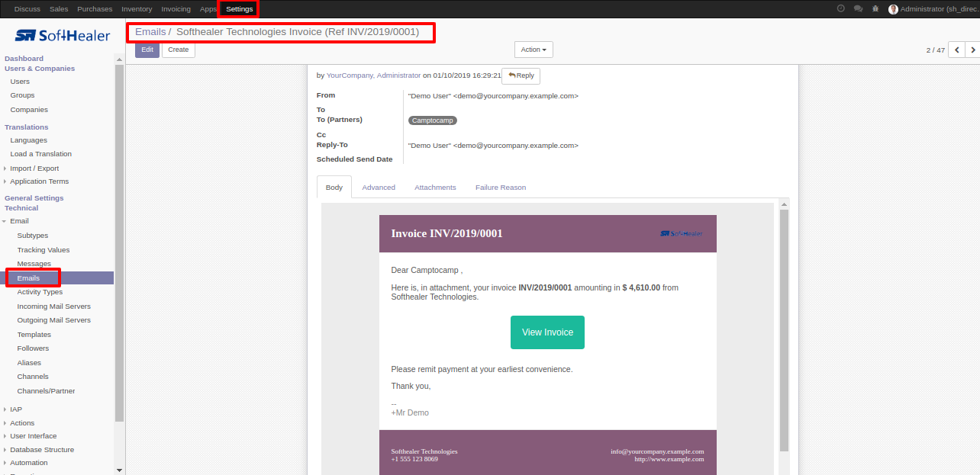Select Users in sidebar
Image resolution: width=980 pixels, height=475 pixels.
tap(20, 82)
